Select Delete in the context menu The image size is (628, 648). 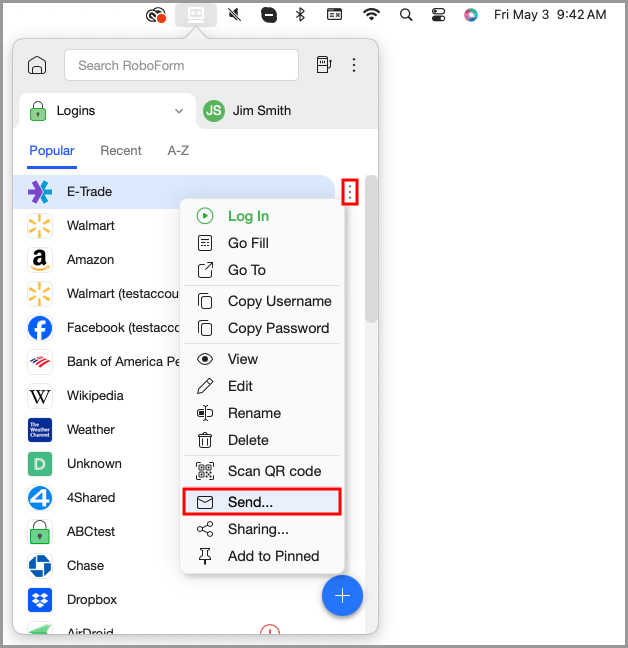pos(262,440)
